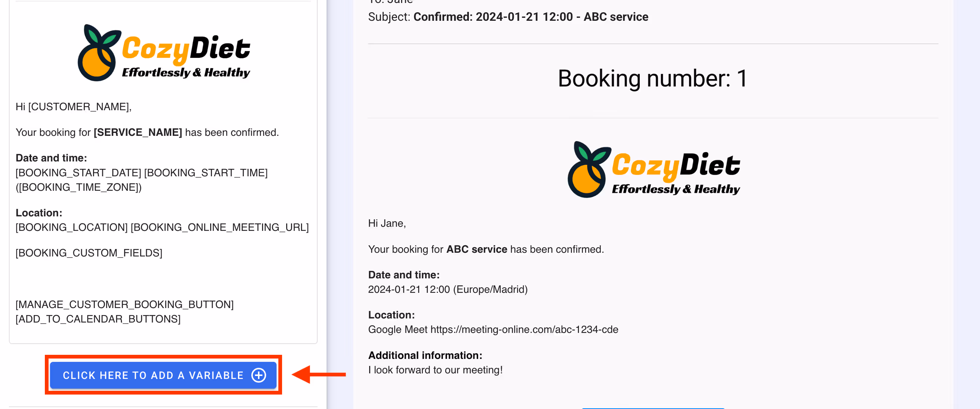Click the 'Booking number: 1' heading
Screen dimensions: 980x409
point(652,79)
